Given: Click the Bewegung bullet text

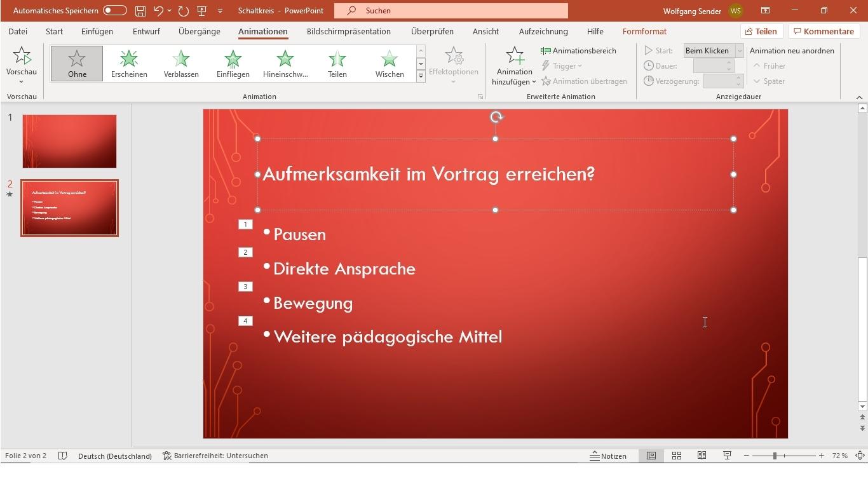Looking at the screenshot, I should 313,303.
